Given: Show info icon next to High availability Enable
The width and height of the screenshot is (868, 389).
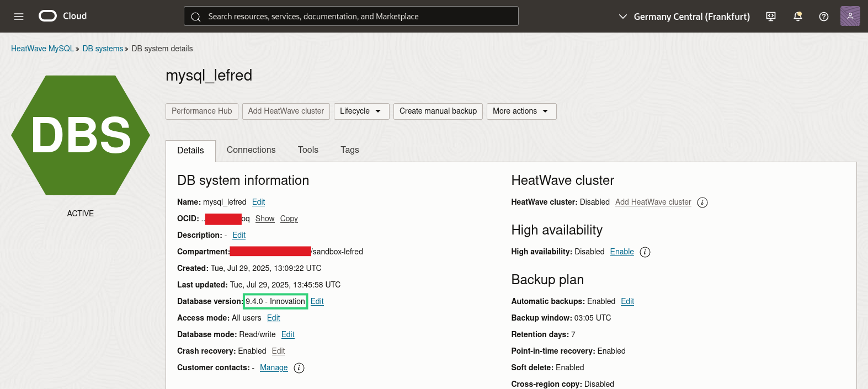Looking at the screenshot, I should tap(645, 252).
